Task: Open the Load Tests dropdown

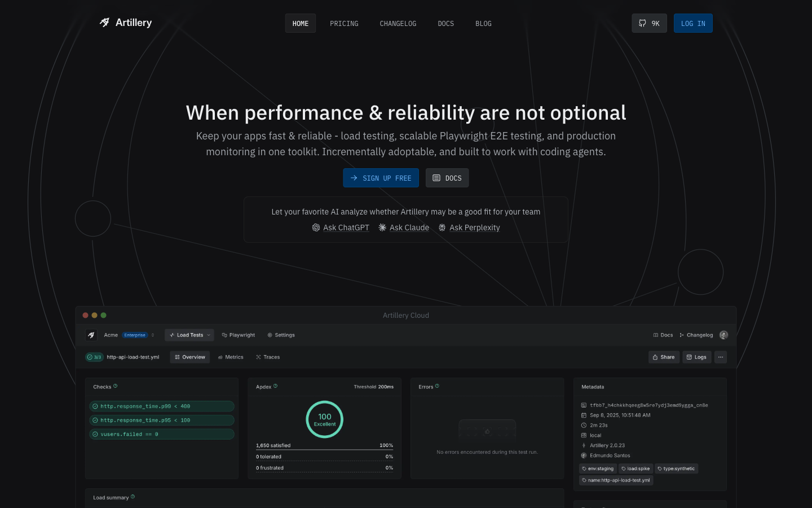Action: [x=189, y=335]
